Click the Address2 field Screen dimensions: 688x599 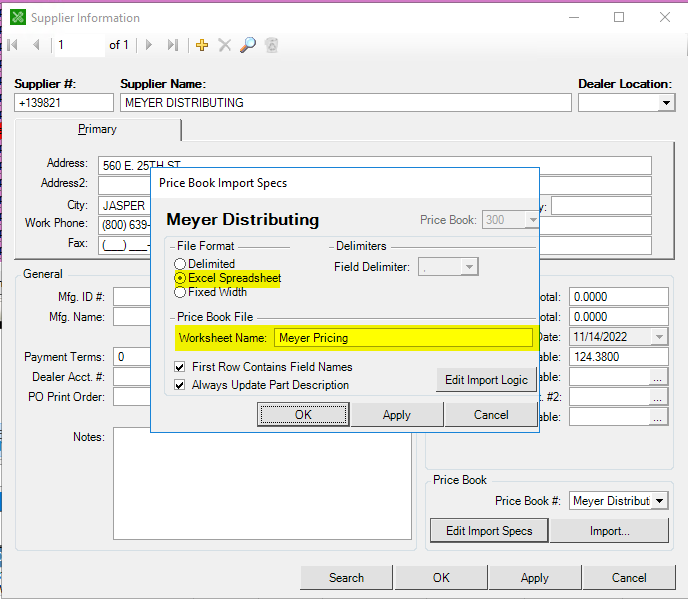pyautogui.click(x=125, y=185)
